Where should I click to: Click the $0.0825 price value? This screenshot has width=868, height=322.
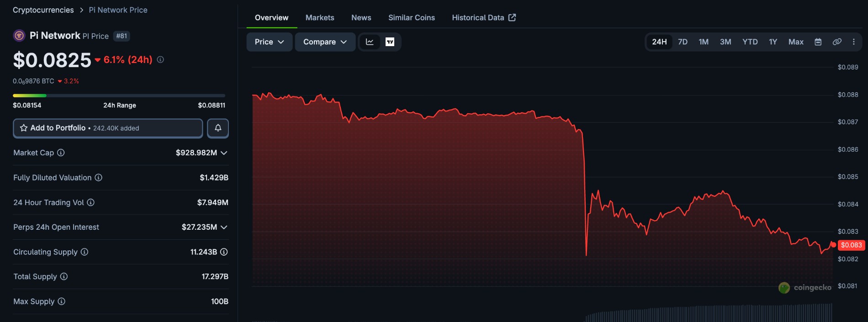click(x=52, y=60)
